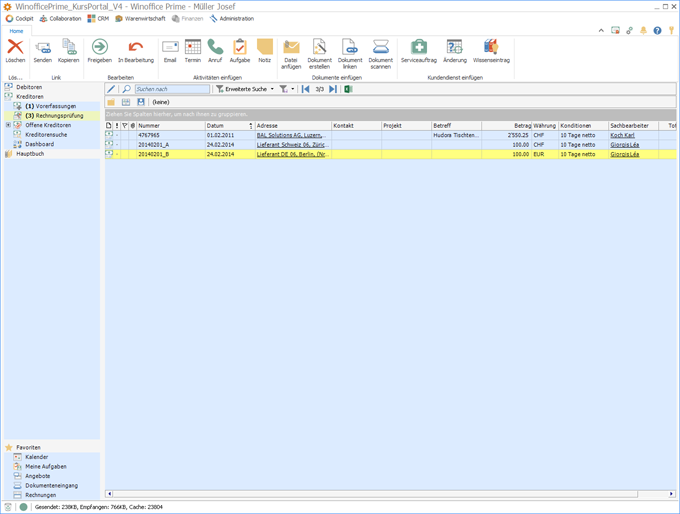Open Lieferant DE 06 Berlin address link
This screenshot has height=514, width=680.
pos(293,154)
